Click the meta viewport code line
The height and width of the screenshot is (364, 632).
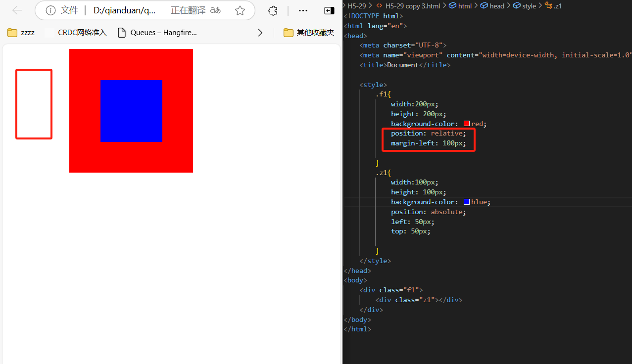[x=496, y=55]
